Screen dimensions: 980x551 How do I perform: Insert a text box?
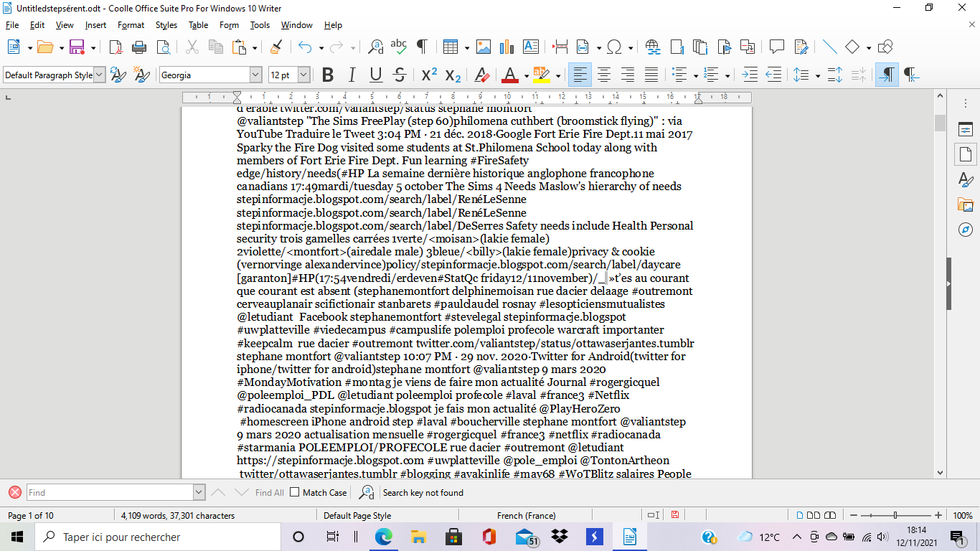tap(530, 47)
